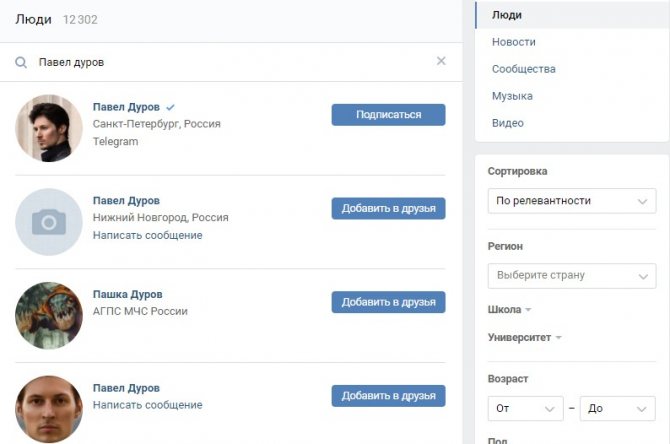Open the placeholder camera avatar profile
Viewport: 670px width, 444px height.
(49, 222)
